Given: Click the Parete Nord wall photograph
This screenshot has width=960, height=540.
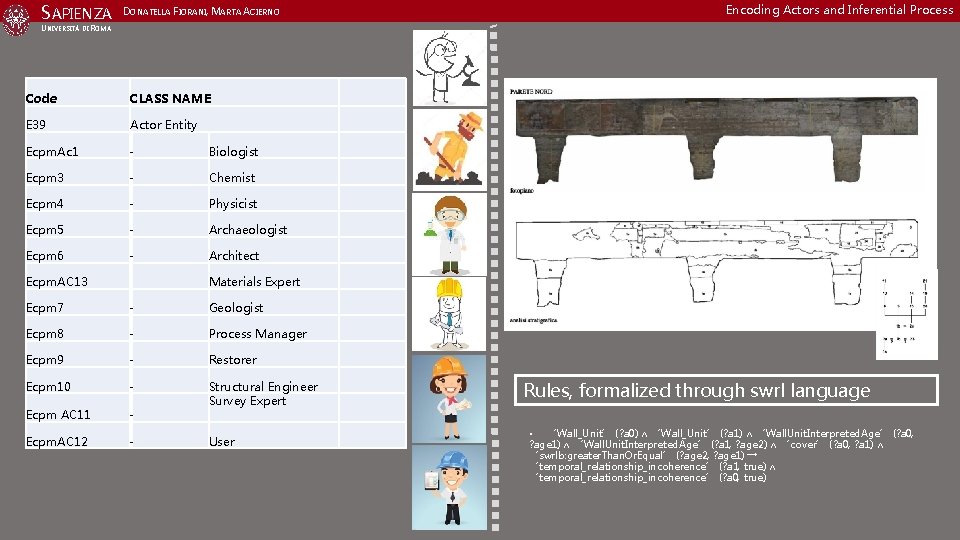Looking at the screenshot, I should coord(717,140).
